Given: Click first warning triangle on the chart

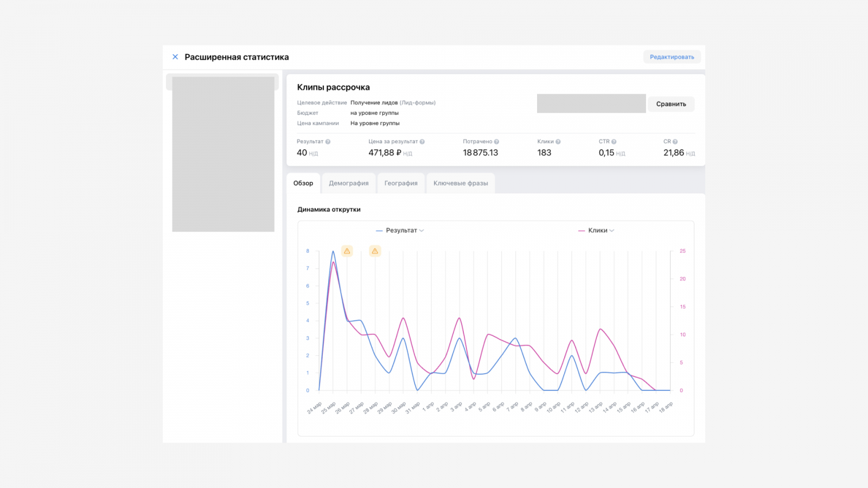Looking at the screenshot, I should (347, 251).
